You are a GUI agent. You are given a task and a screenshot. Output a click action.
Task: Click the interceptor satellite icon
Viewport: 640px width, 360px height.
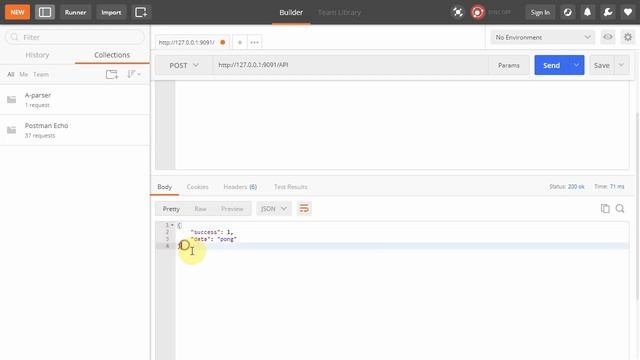(458, 12)
